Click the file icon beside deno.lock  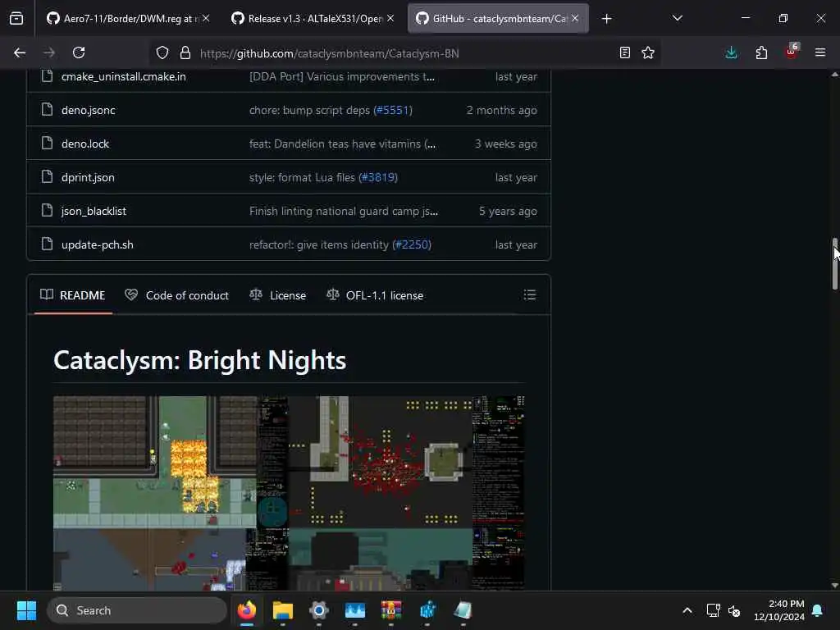pyautogui.click(x=47, y=143)
